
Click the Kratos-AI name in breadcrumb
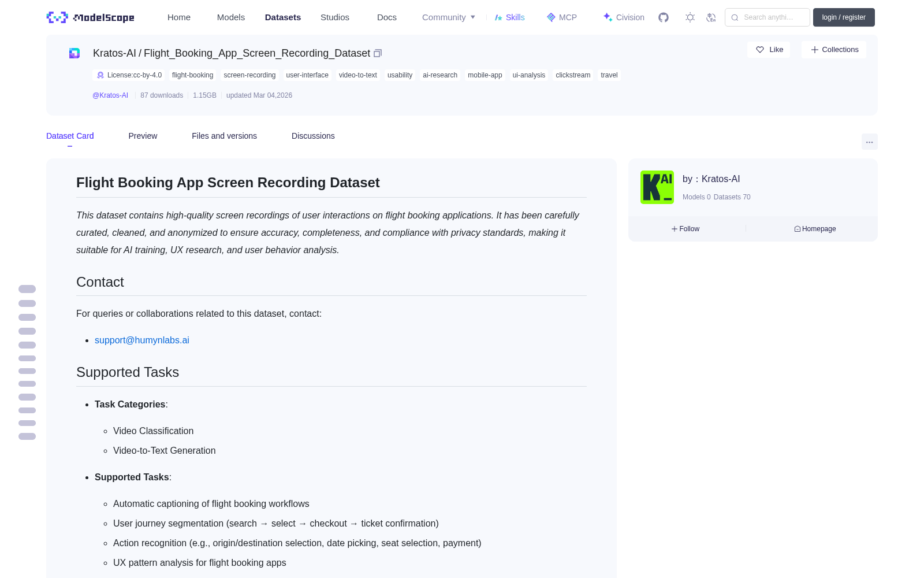tap(114, 53)
